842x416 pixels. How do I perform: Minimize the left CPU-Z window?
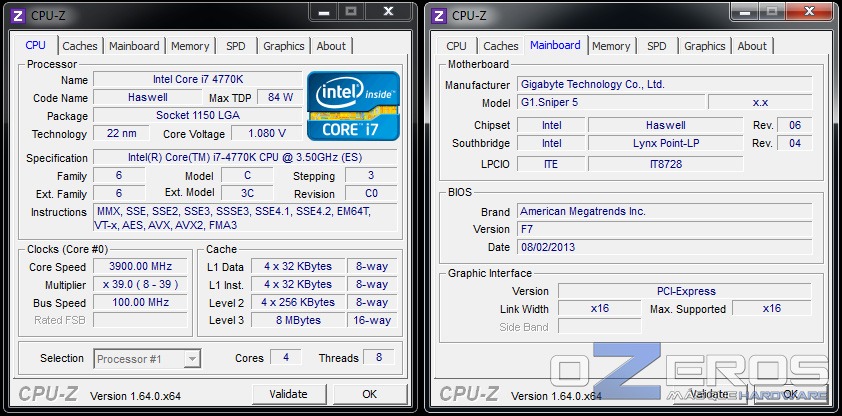click(x=323, y=12)
